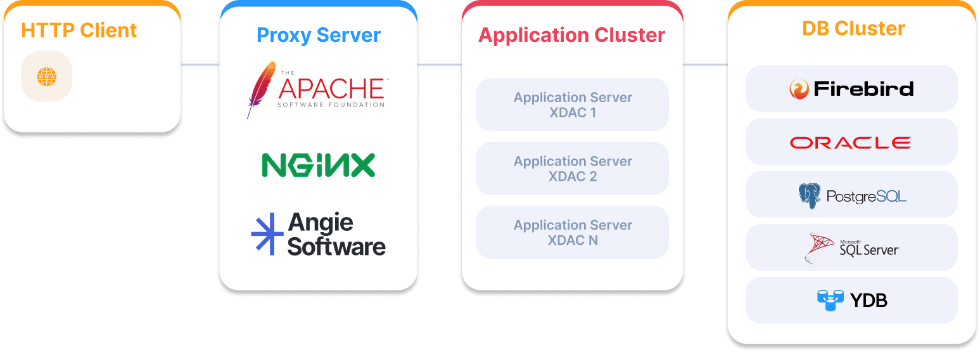
Task: Click the Firebird phoenix icon
Action: 799,89
